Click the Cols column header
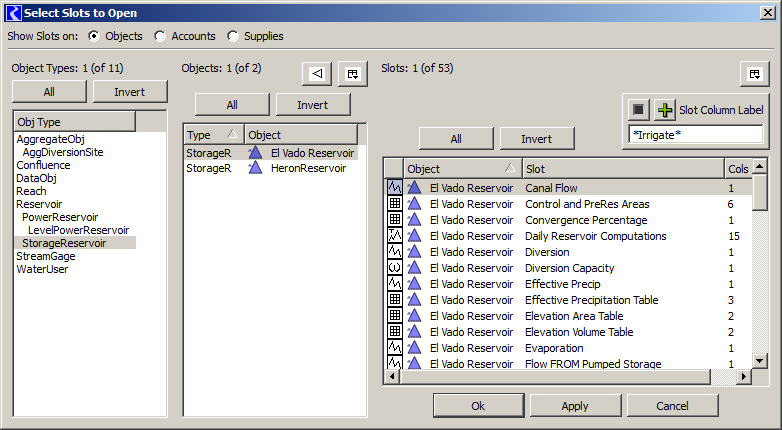Viewport: 782px width, 430px height. pyautogui.click(x=738, y=169)
